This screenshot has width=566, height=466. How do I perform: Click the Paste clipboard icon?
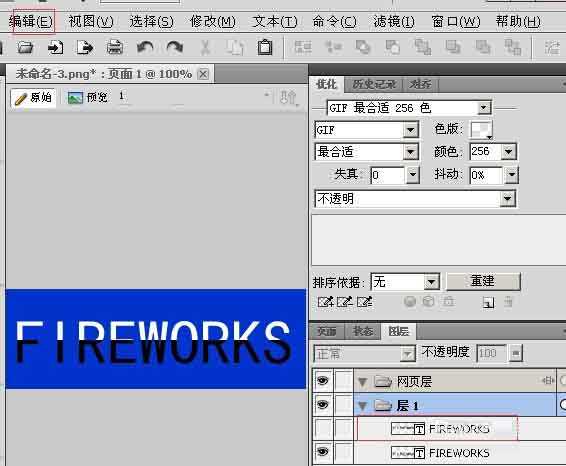[265, 47]
